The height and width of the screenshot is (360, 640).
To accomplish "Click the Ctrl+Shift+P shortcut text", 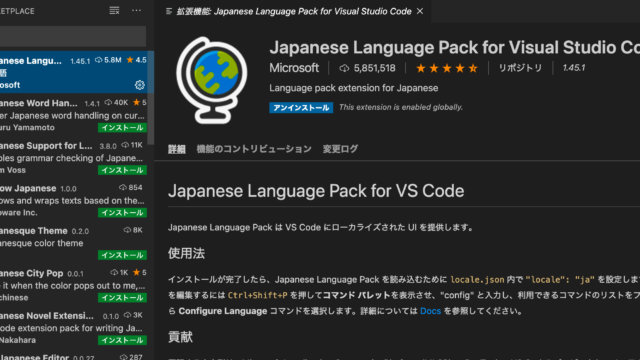I will 258,295.
